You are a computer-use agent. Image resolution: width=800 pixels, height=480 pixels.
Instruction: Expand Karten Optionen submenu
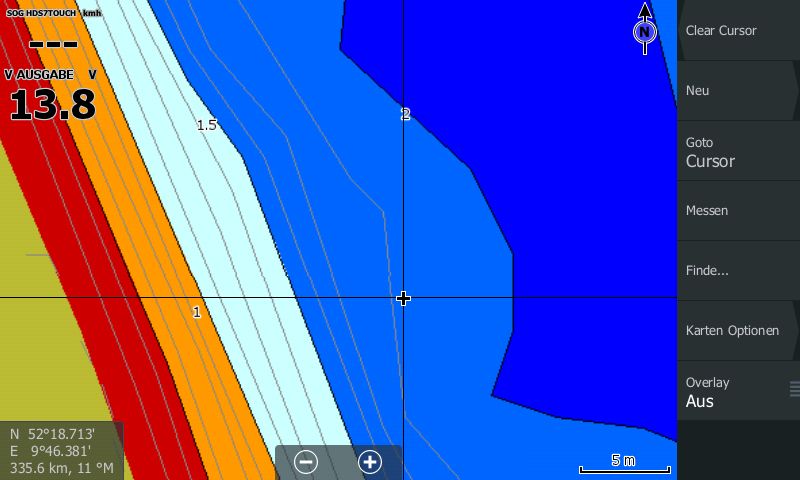click(738, 330)
